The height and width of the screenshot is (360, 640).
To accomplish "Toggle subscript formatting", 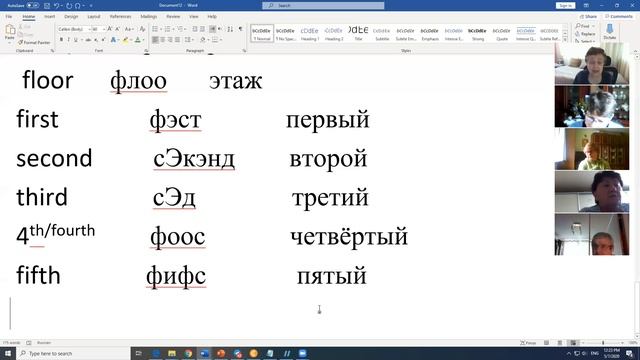I will pos(96,40).
